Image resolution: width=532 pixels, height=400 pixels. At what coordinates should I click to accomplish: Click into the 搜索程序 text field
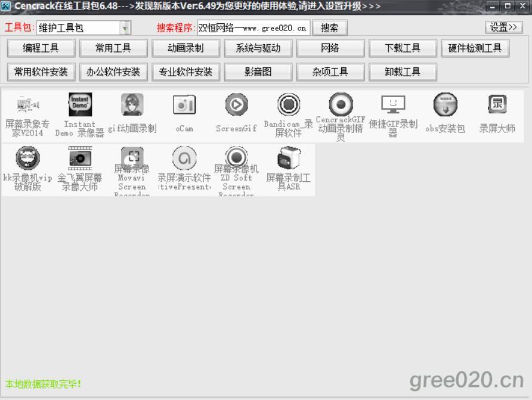tap(253, 28)
